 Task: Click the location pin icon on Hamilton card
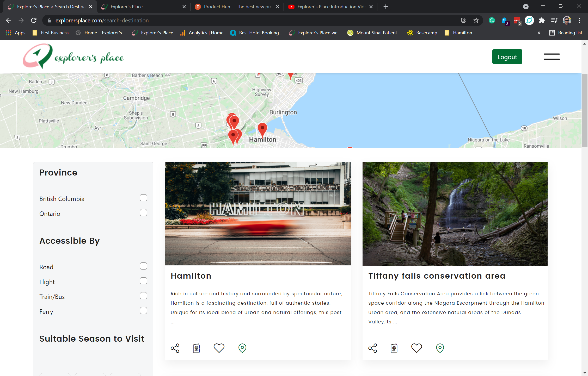[x=242, y=348]
